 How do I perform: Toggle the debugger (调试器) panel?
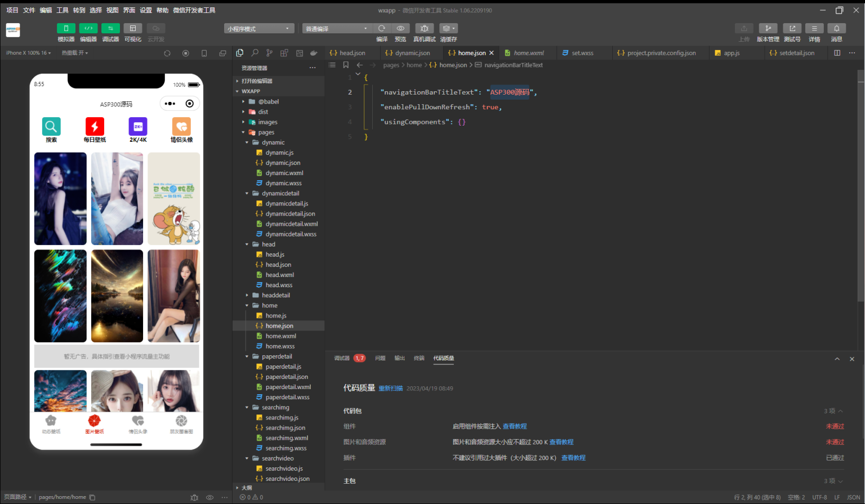point(110,29)
